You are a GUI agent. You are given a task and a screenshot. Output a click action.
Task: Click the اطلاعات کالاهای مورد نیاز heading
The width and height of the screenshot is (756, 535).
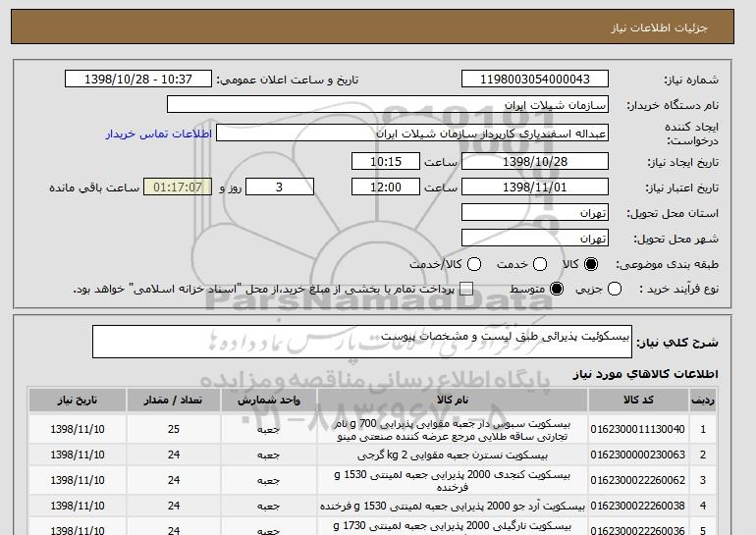(x=646, y=374)
